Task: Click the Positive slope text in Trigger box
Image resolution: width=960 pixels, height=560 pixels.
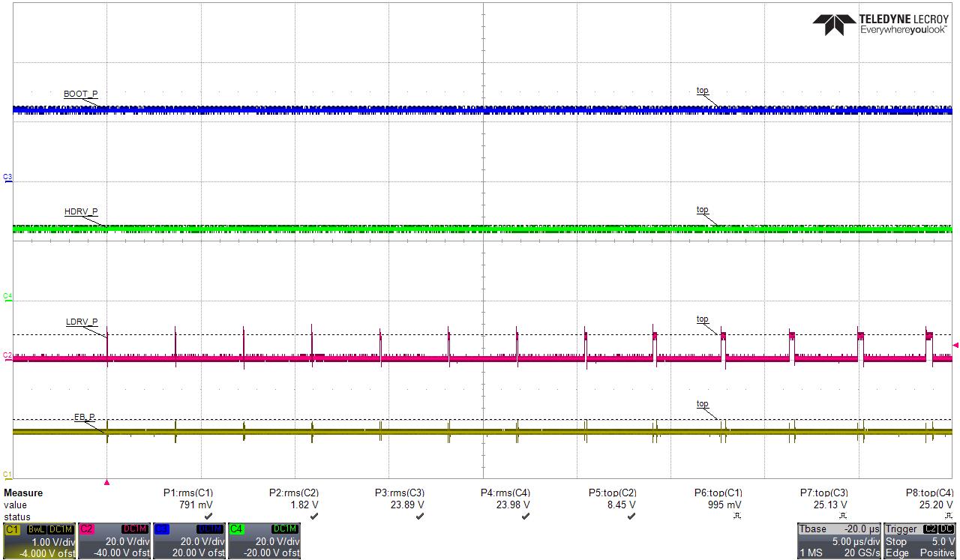Action: [939, 553]
